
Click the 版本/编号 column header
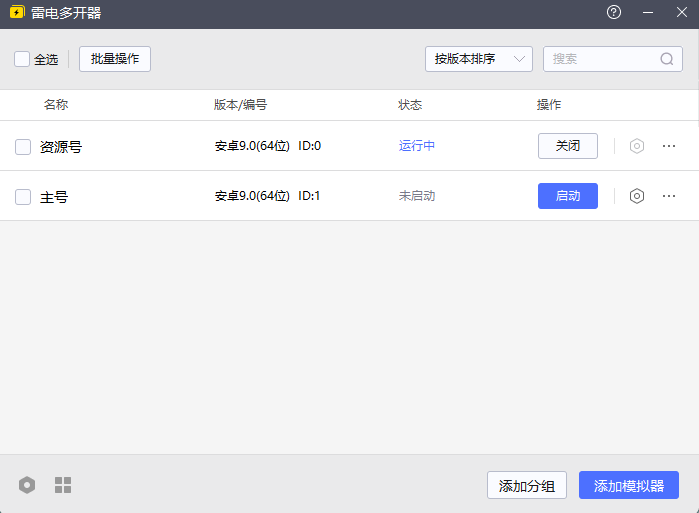click(240, 105)
